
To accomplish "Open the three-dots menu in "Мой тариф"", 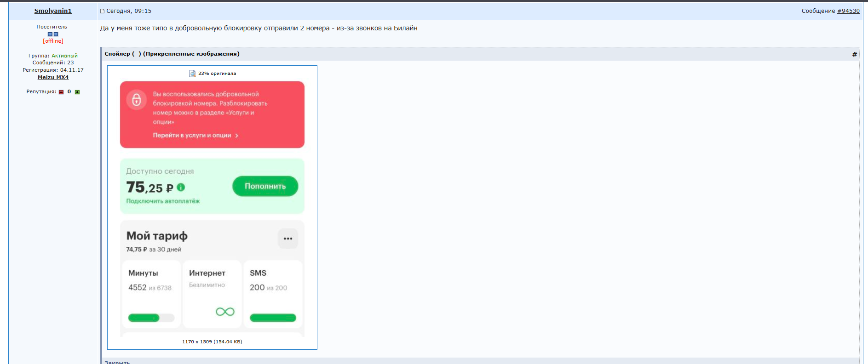I will point(288,239).
